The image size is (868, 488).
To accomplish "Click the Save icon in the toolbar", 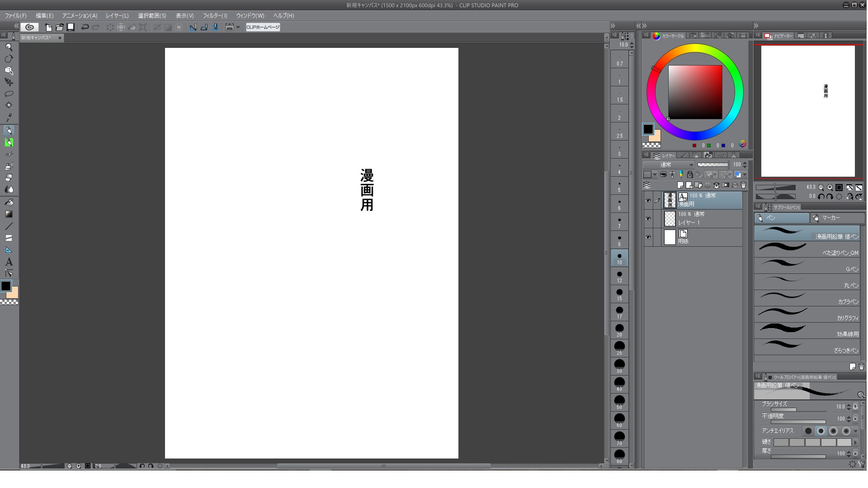I will (71, 27).
